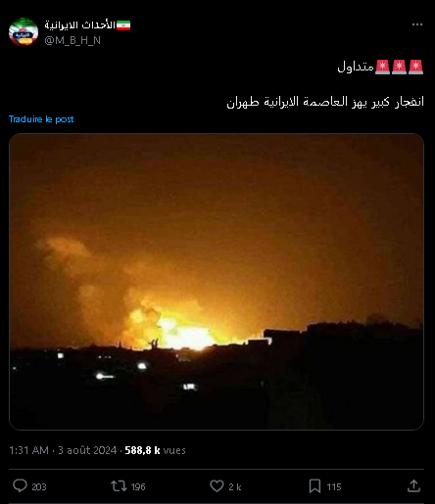The height and width of the screenshot is (504, 435).
Task: Open the share upload icon
Action: click(x=413, y=485)
